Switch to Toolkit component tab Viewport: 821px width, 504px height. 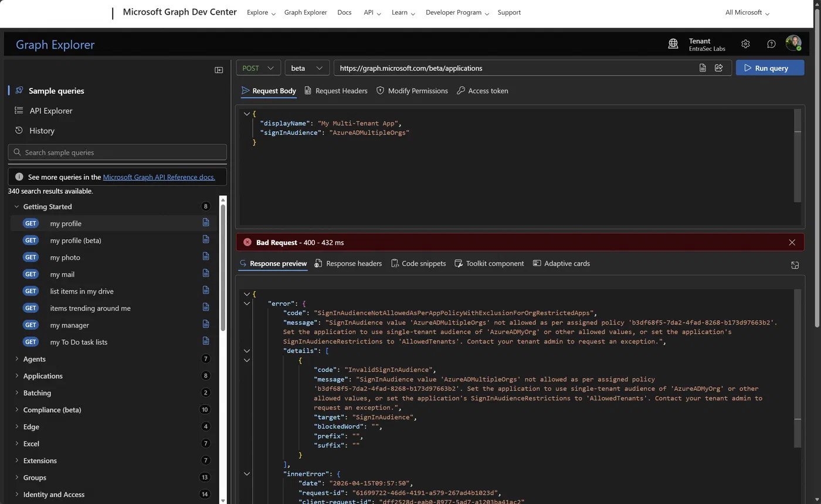(x=490, y=264)
